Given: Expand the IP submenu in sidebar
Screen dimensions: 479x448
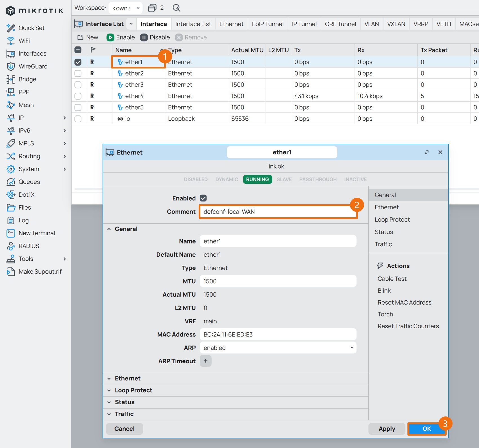Looking at the screenshot, I should coord(65,118).
